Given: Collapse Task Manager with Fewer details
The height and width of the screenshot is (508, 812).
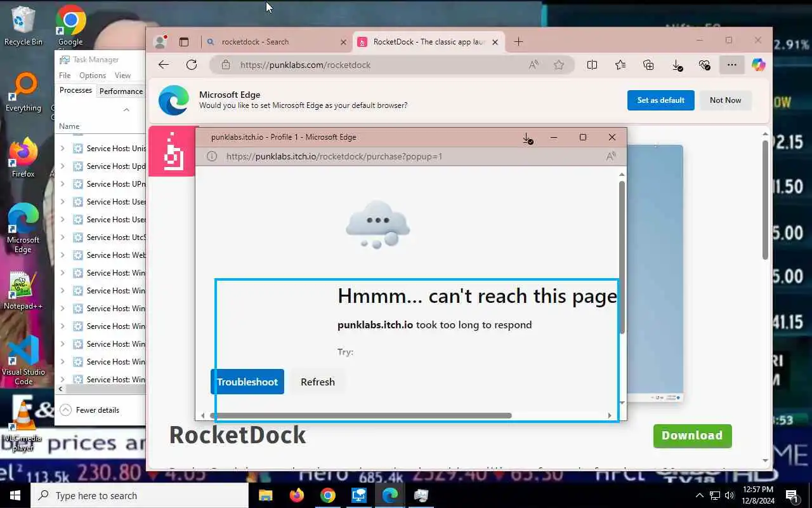Looking at the screenshot, I should coord(89,410).
